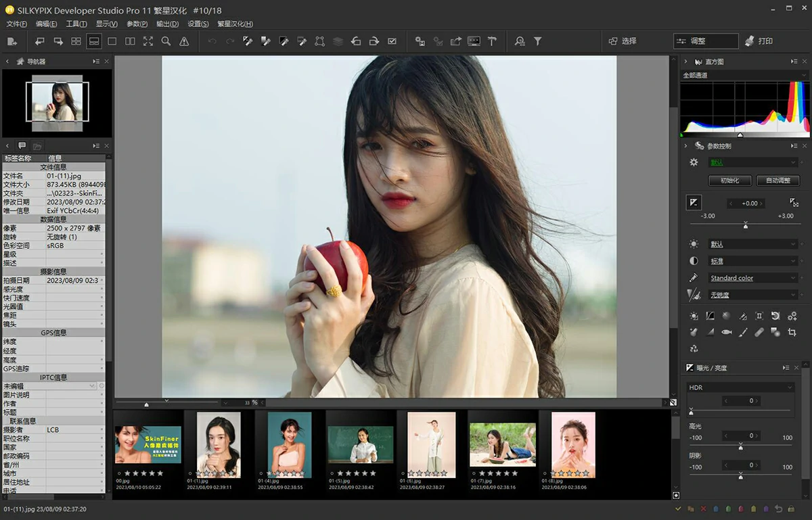812x520 pixels.
Task: Select the single preview view mode
Action: pyautogui.click(x=112, y=41)
